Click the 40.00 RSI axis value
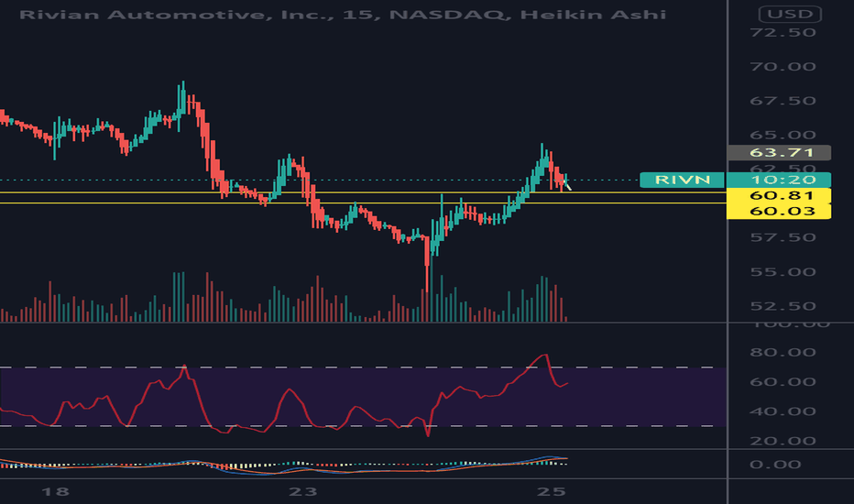This screenshot has height=504, width=854. point(783,411)
